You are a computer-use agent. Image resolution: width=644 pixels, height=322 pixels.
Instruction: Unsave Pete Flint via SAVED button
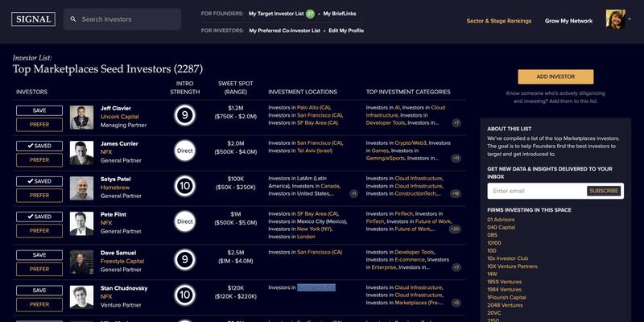click(x=39, y=217)
